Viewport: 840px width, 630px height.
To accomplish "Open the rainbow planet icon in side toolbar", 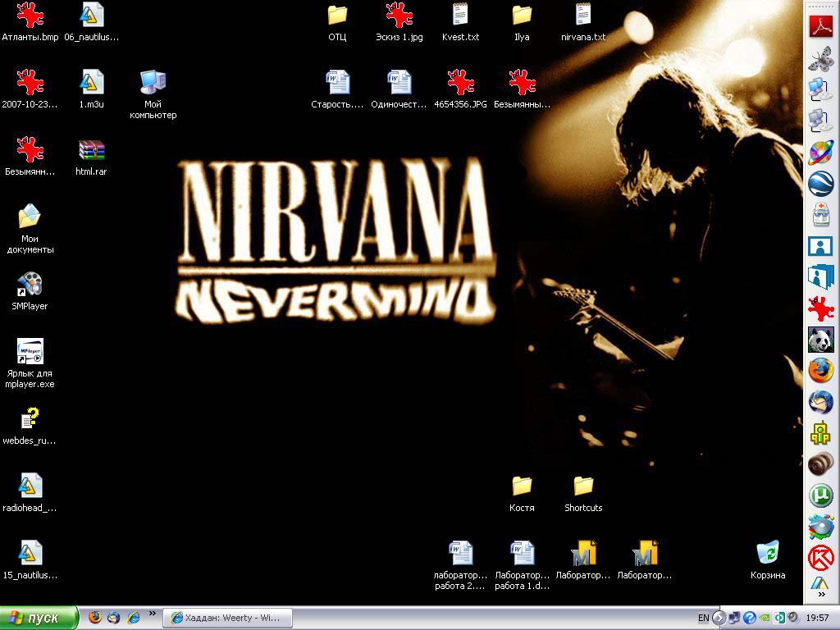I will pyautogui.click(x=820, y=153).
